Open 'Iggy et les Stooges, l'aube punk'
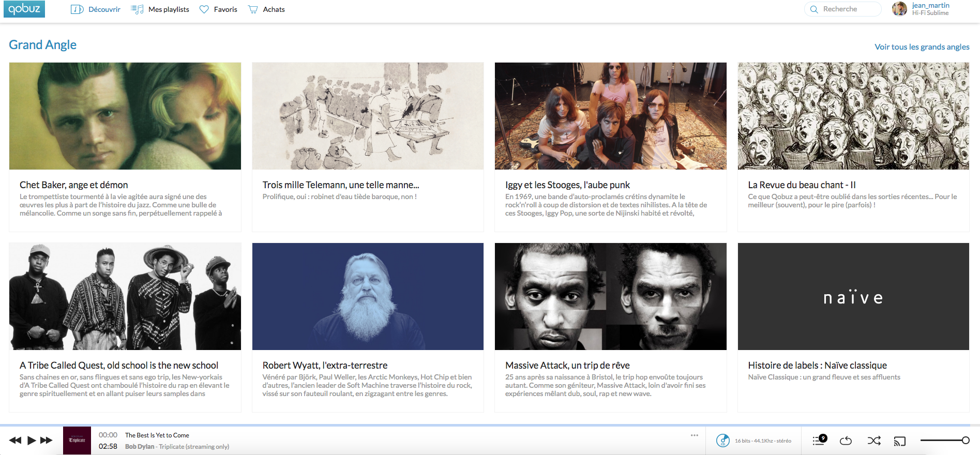The image size is (980, 455). coord(567,185)
